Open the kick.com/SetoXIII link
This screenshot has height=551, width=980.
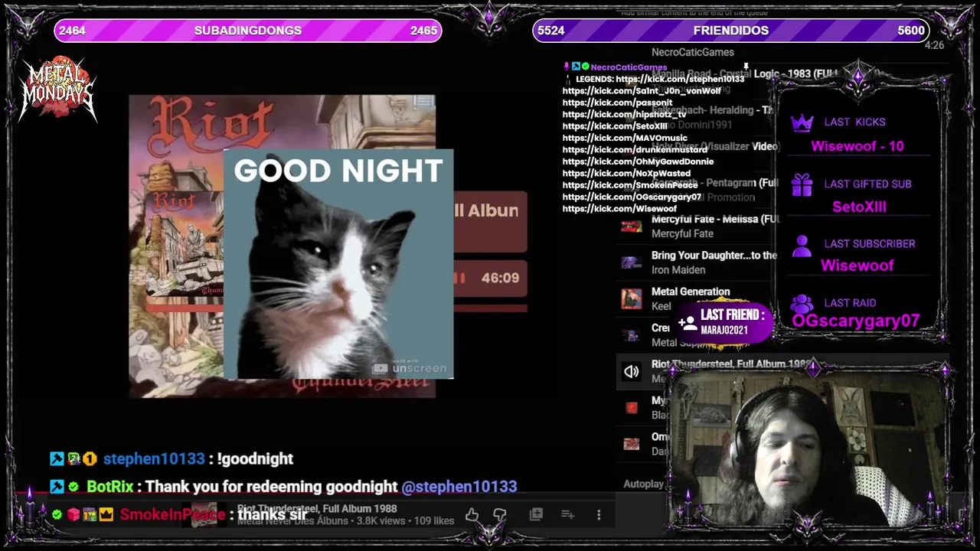615,126
